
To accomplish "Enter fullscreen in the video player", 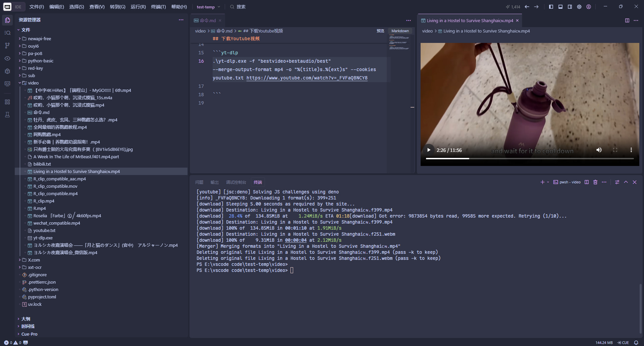I will click(615, 150).
